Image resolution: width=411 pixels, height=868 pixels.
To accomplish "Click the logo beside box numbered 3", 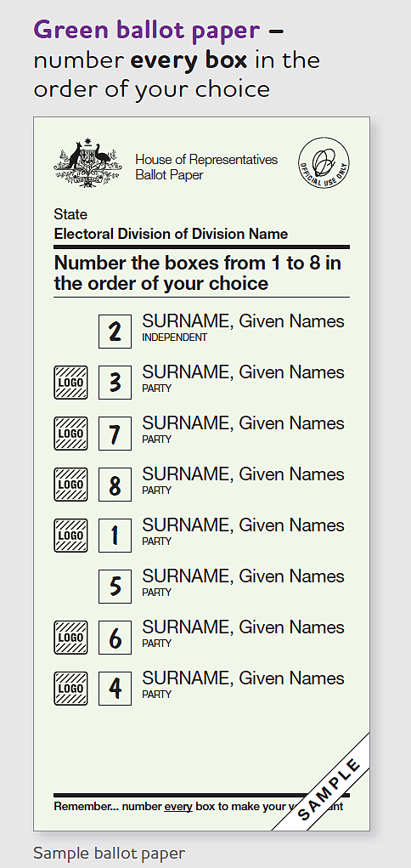I will pos(70,382).
